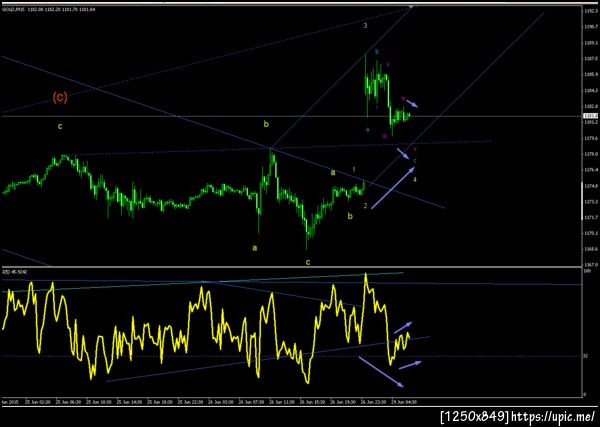Click the 29 Jun 04:00 time axis label
600x427 pixels.
pos(404,402)
